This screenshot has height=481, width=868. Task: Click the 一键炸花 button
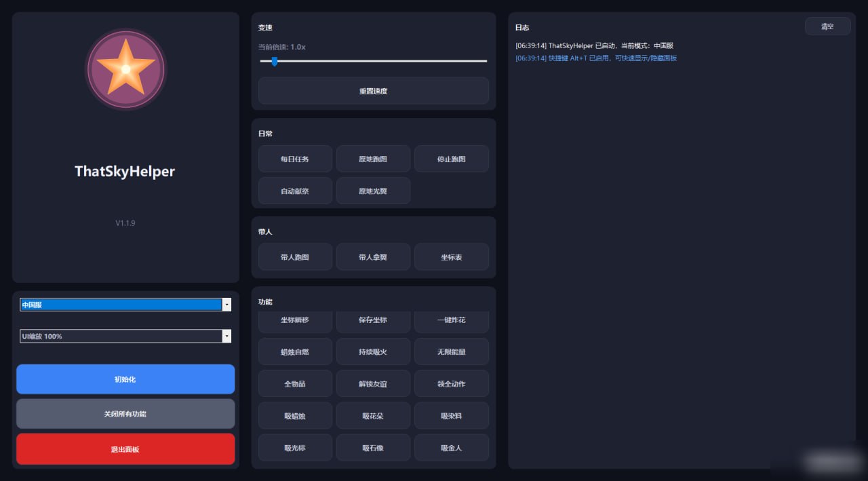(452, 322)
